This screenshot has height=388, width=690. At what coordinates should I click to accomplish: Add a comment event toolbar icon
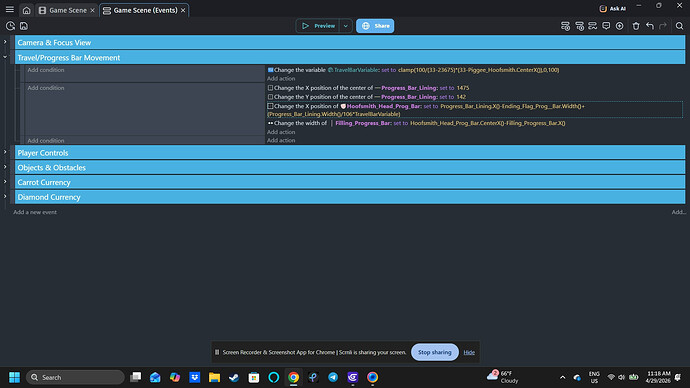click(606, 26)
